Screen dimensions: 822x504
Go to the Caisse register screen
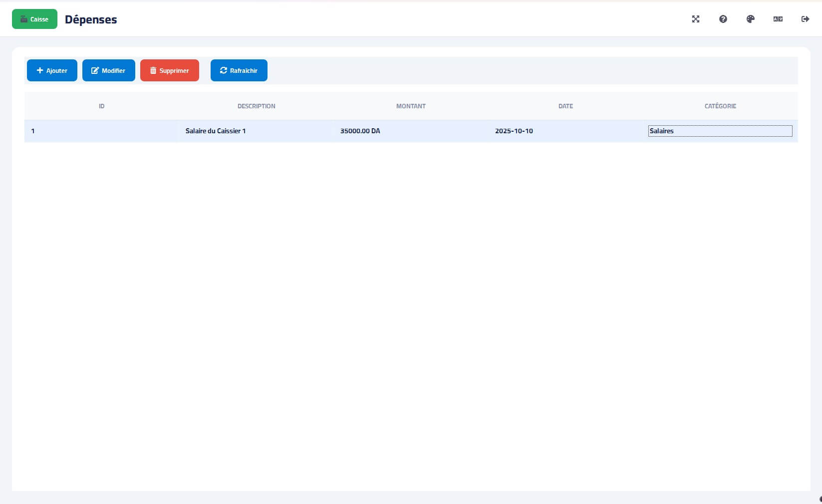coord(34,19)
